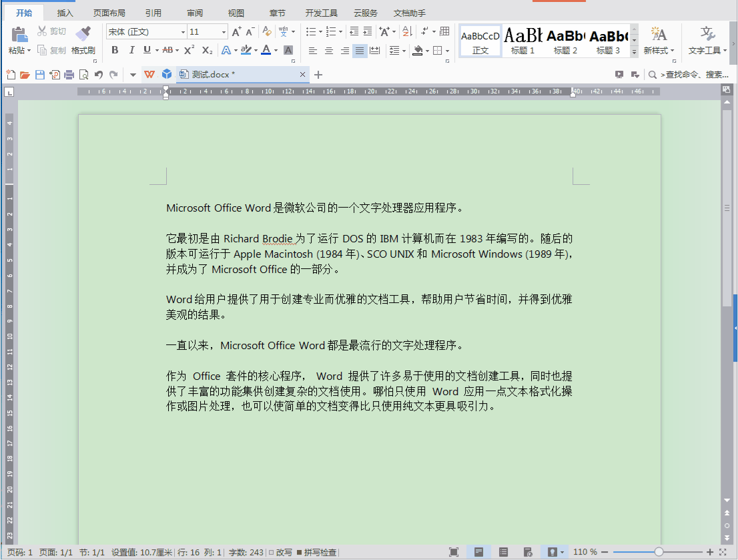This screenshot has width=738, height=560.
Task: Open the 引用 References tab
Action: pyautogui.click(x=153, y=13)
